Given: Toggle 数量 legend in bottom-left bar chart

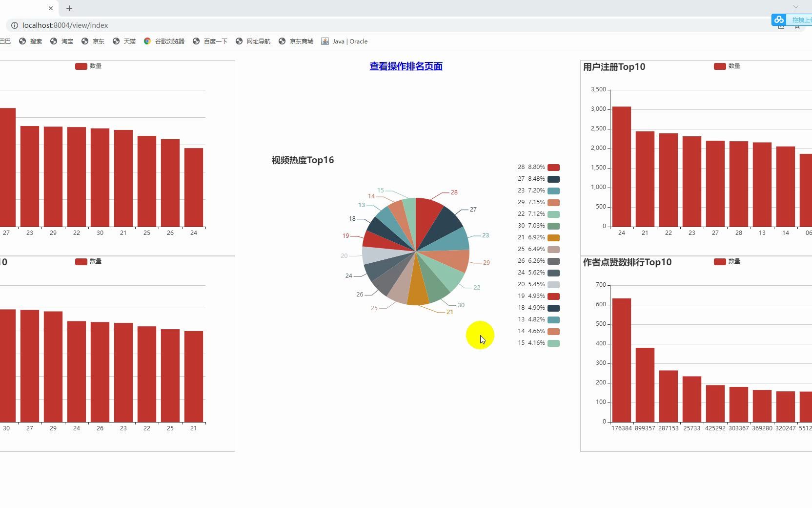Looking at the screenshot, I should (88, 261).
